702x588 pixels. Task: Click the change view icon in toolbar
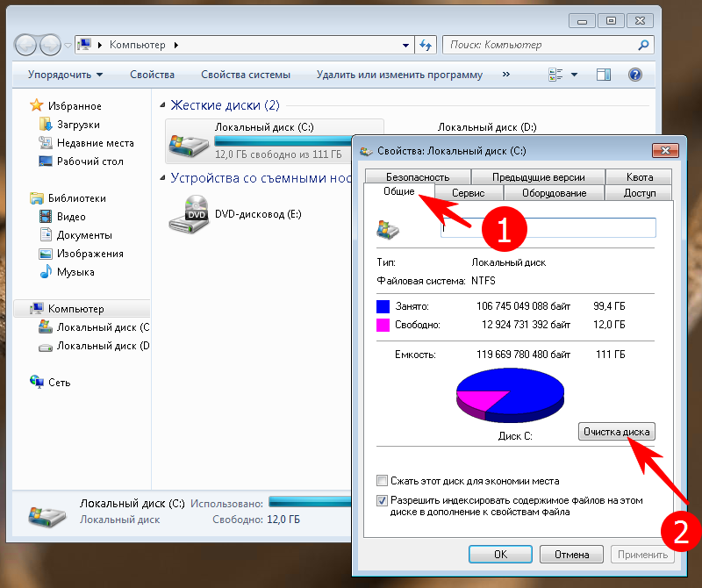(555, 75)
